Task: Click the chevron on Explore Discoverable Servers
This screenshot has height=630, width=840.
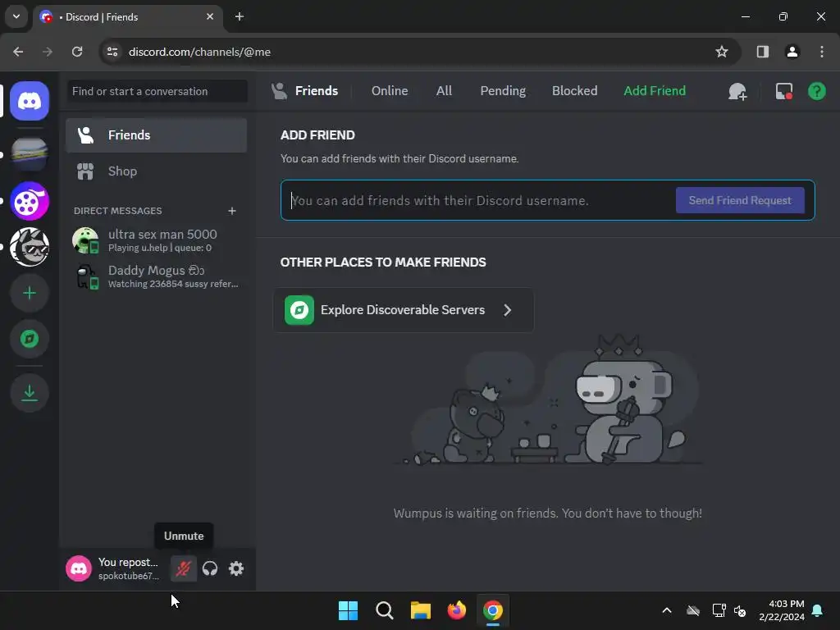Action: click(507, 310)
